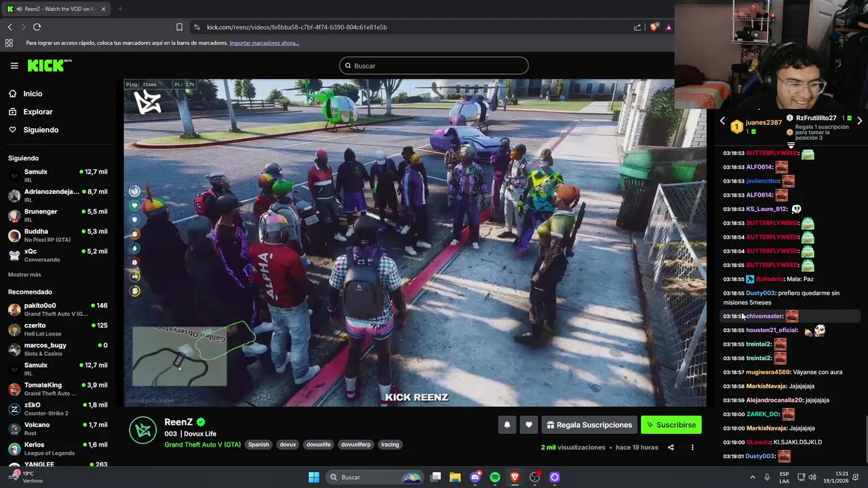This screenshot has width=868, height=488.
Task: Select the dovux tag
Action: (x=288, y=445)
